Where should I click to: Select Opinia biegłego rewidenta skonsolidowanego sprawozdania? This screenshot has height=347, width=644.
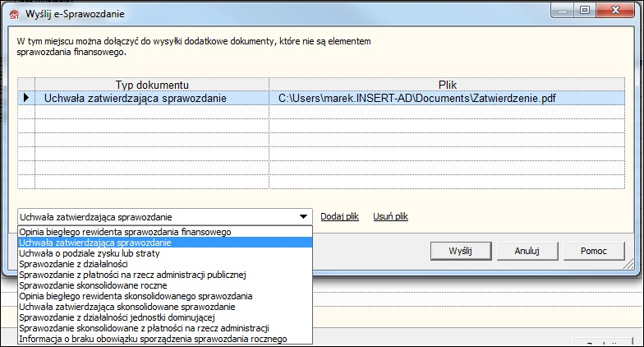coord(165,296)
